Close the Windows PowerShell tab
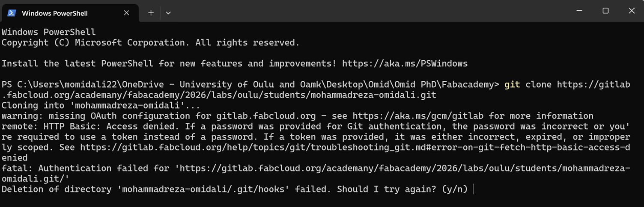 pyautogui.click(x=126, y=13)
